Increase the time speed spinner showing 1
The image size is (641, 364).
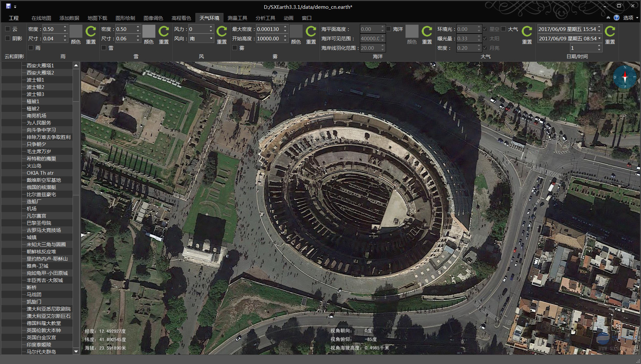point(599,46)
